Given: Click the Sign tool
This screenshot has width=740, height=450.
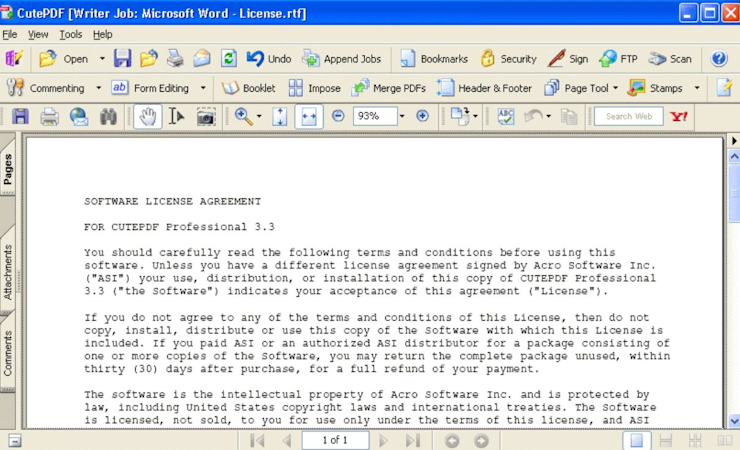Looking at the screenshot, I should (568, 59).
